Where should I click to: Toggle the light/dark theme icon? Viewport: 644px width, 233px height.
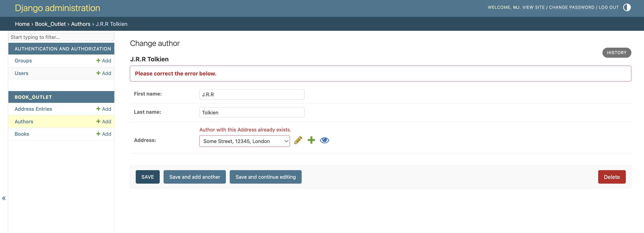[627, 7]
